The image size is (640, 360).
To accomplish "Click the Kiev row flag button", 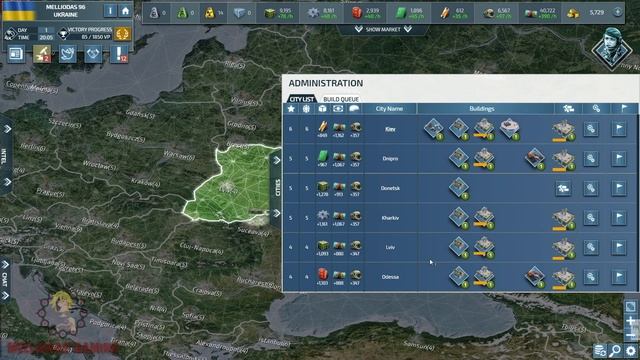I will coord(619,129).
